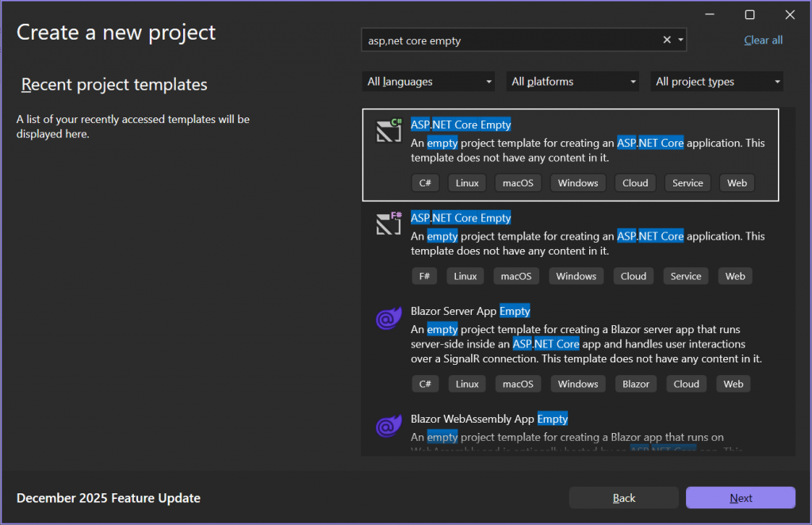
Task: Click the C# ASP.NET Core Empty template icon
Action: click(x=388, y=132)
